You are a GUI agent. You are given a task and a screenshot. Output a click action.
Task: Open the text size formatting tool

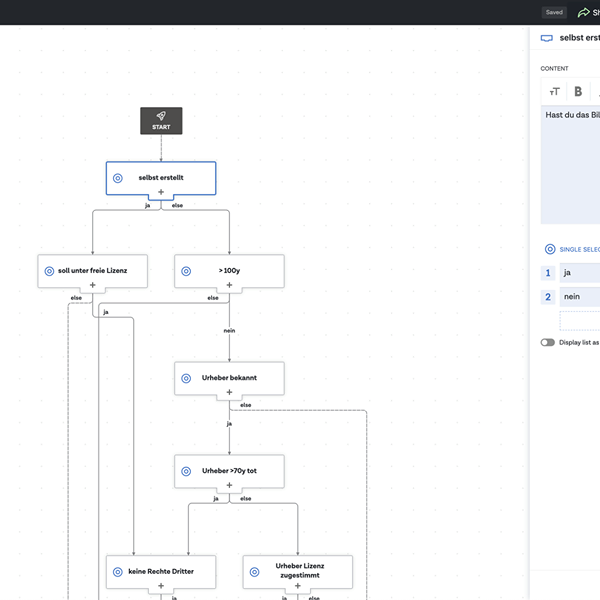tap(554, 92)
